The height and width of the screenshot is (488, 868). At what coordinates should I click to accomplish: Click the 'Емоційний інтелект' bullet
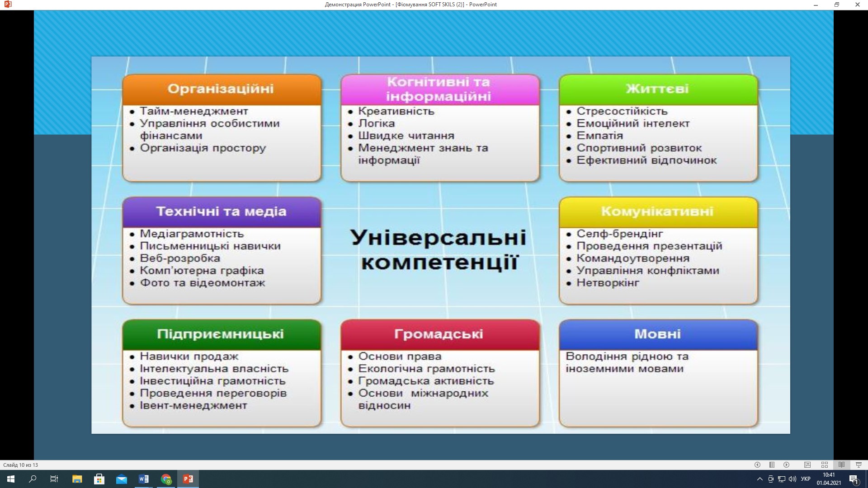pyautogui.click(x=633, y=123)
